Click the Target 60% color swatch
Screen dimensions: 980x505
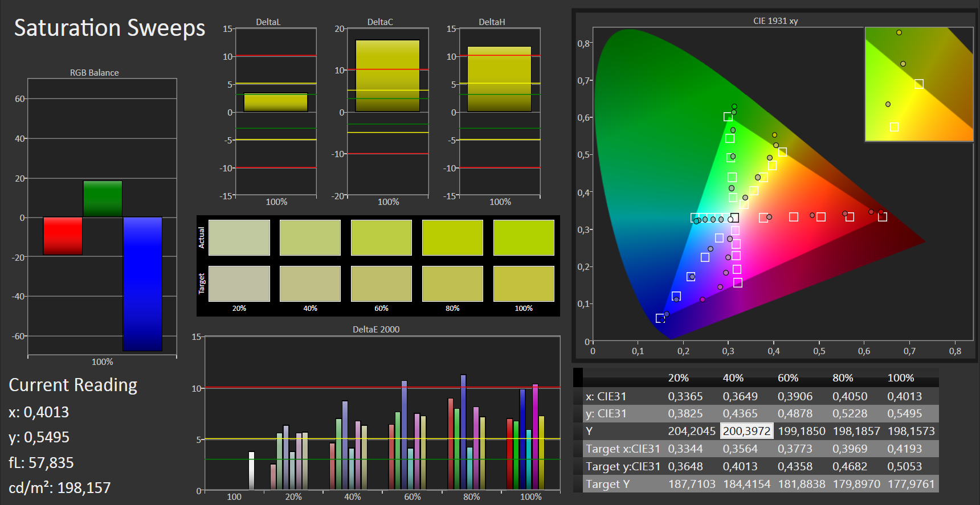pos(381,284)
